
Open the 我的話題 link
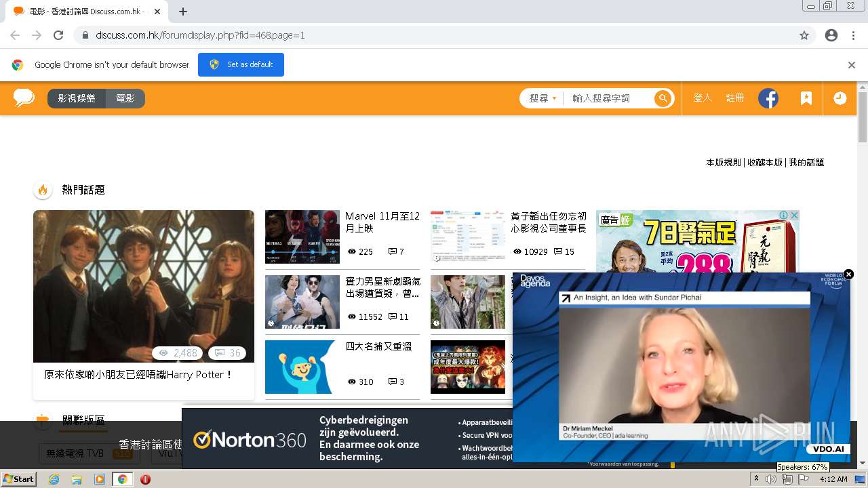point(806,163)
